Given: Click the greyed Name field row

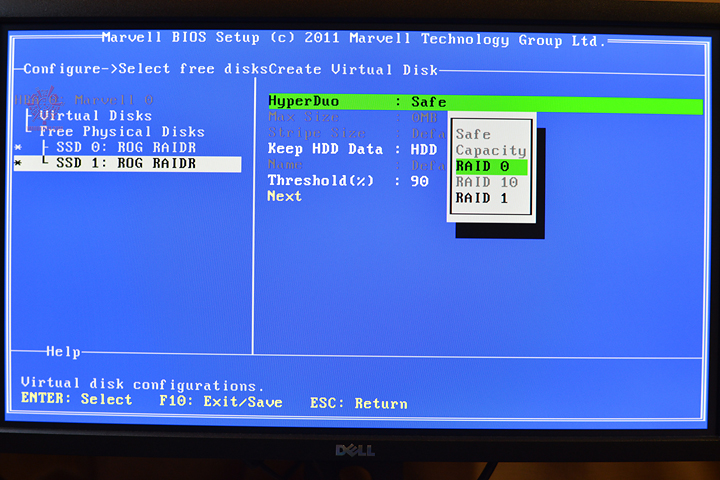Looking at the screenshot, I should [x=357, y=165].
